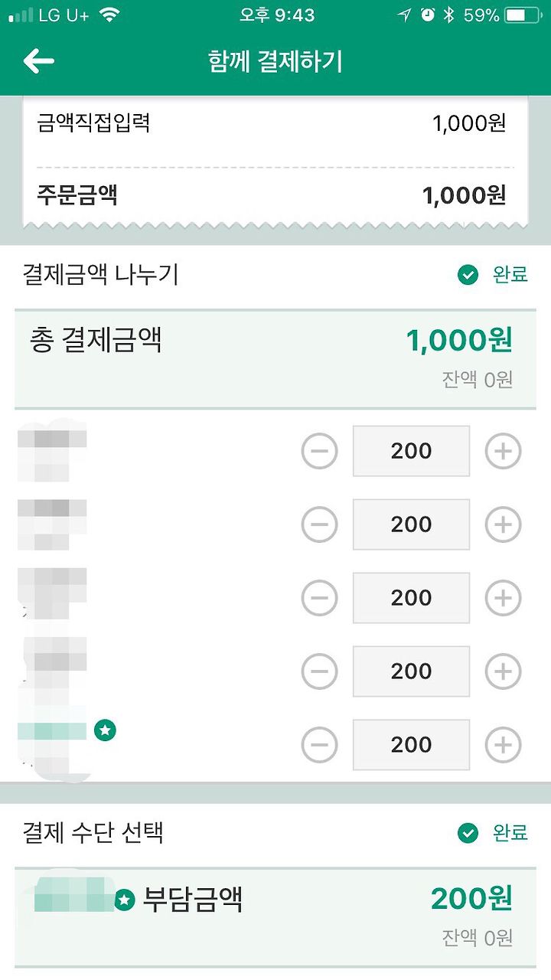The image size is (551, 980).
Task: Tap plus icon on fourth member row
Action: coord(503,671)
